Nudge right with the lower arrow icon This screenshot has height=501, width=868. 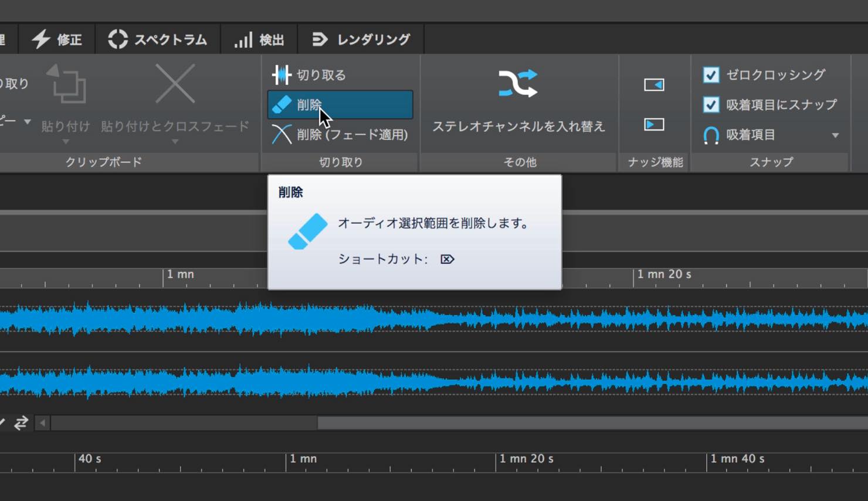point(654,124)
